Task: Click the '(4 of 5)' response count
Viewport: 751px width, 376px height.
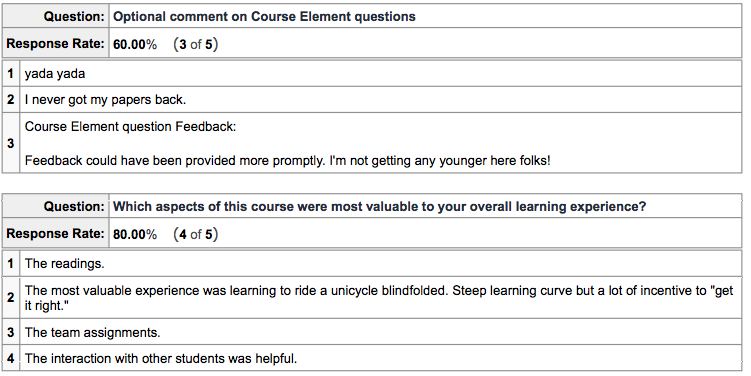Action: pos(196,234)
